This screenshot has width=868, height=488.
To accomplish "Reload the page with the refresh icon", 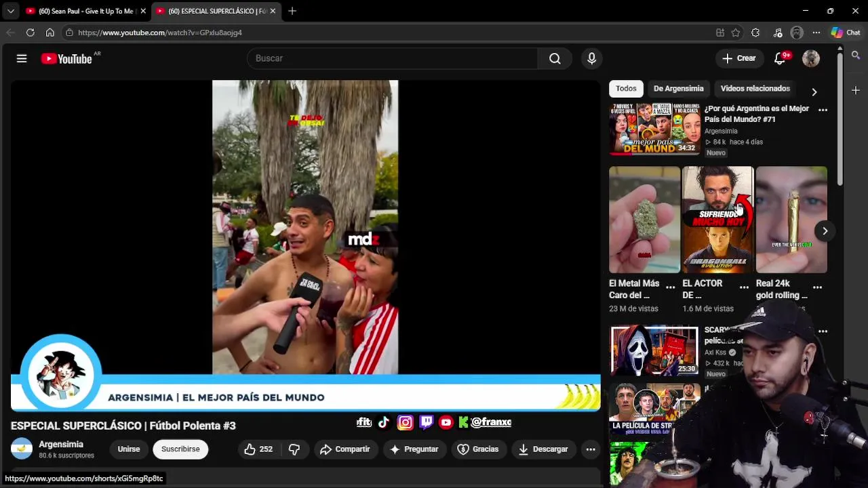I will click(30, 33).
